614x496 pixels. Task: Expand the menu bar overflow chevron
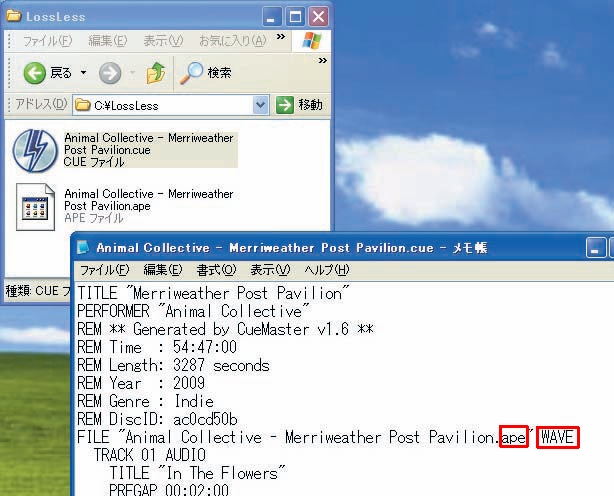coord(281,37)
